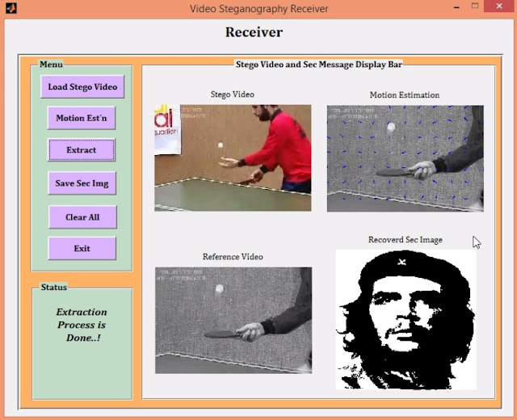Start extraction with the Extract button
Image resolution: width=517 pixels, height=420 pixels.
(82, 150)
